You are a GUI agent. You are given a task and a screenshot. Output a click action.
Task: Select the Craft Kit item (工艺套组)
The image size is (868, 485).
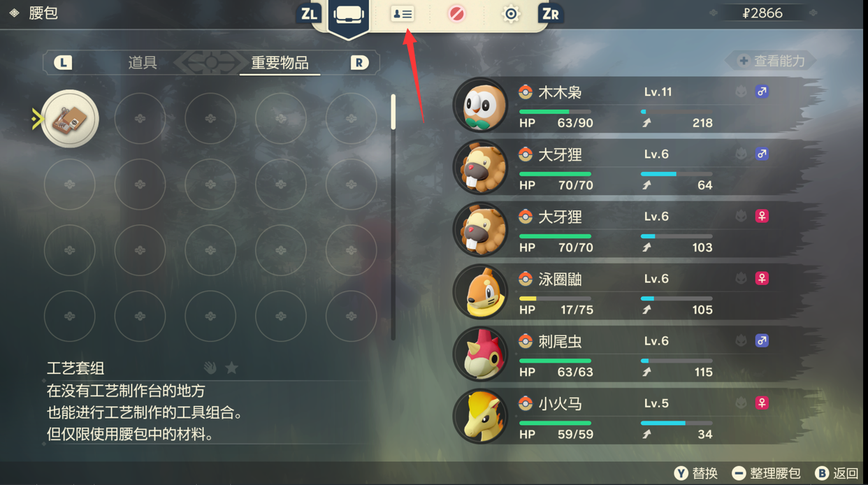pos(70,119)
